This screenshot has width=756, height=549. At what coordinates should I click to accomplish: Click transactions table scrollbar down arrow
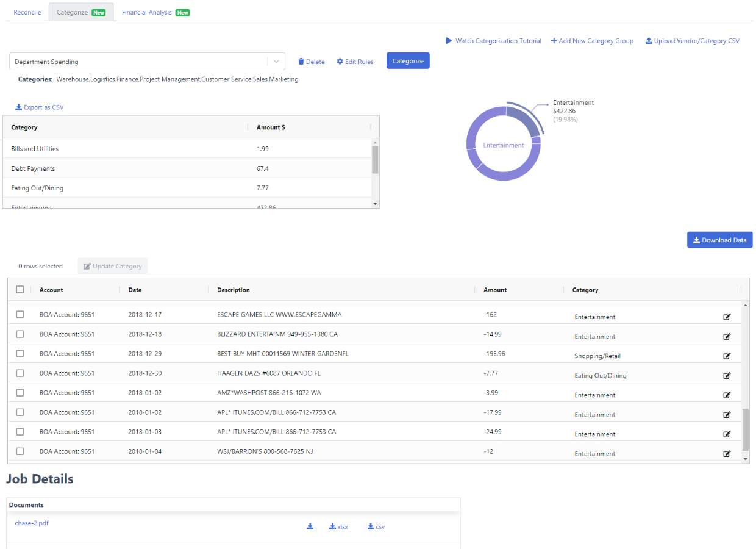coord(745,458)
